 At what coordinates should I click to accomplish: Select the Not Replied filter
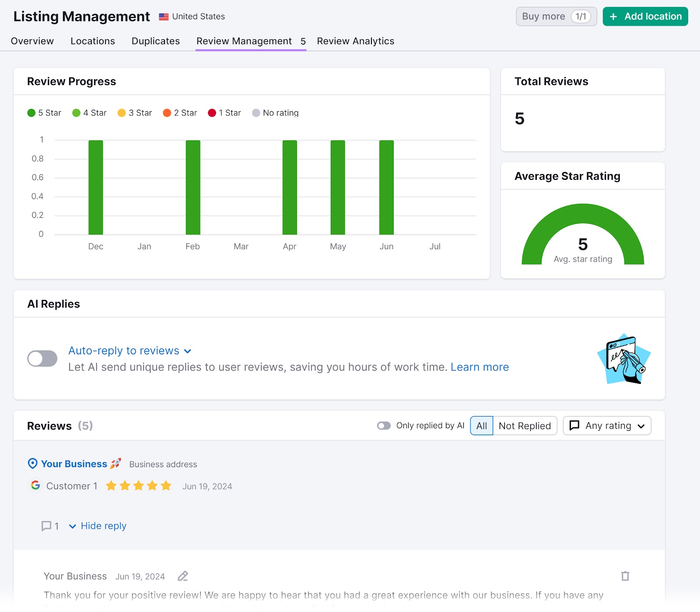coord(525,425)
